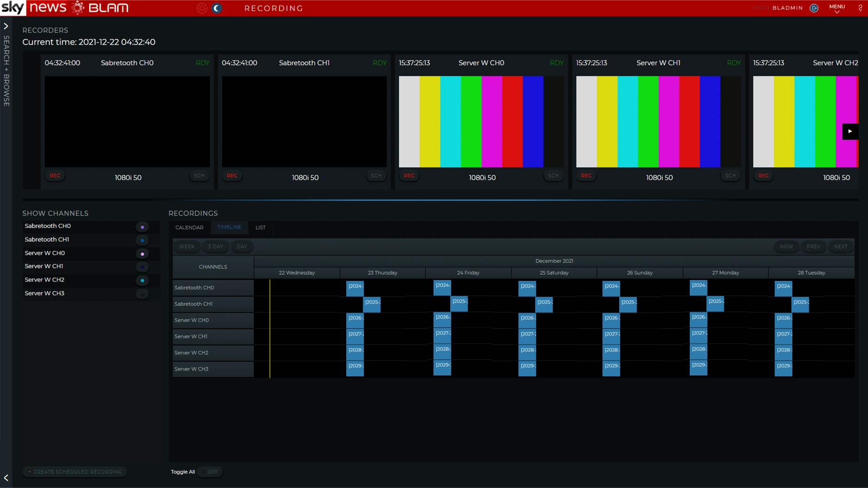Open the Sabretooth CH1 preview thumbnail
Screen dimensions: 868x488
click(x=304, y=122)
